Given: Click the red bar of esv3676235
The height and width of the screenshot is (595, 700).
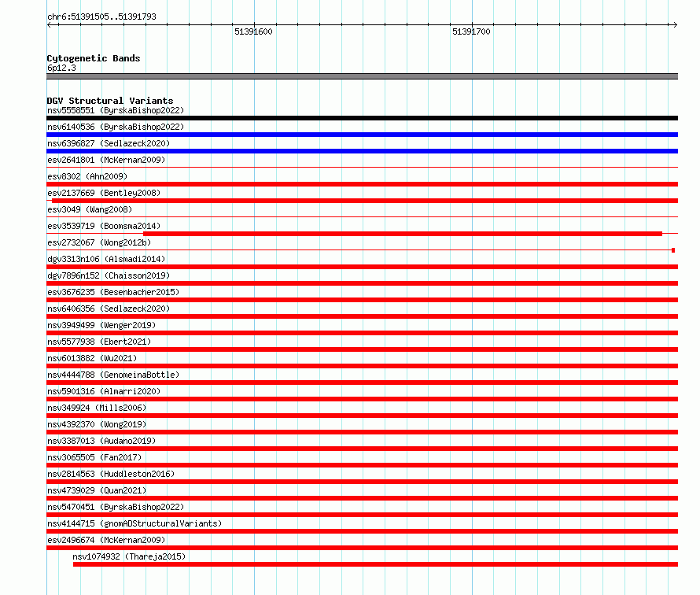Looking at the screenshot, I should point(362,300).
